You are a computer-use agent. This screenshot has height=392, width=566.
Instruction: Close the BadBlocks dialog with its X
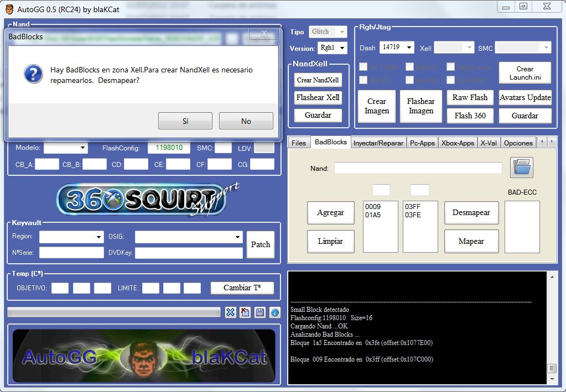(x=264, y=34)
